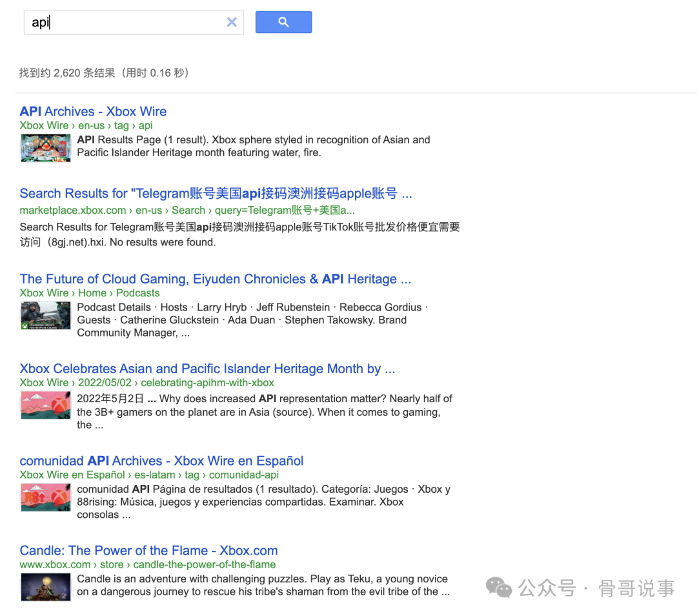Click snippet "Candle is an adventure with challenging puzzles"
The width and height of the screenshot is (697, 616).
click(x=192, y=579)
